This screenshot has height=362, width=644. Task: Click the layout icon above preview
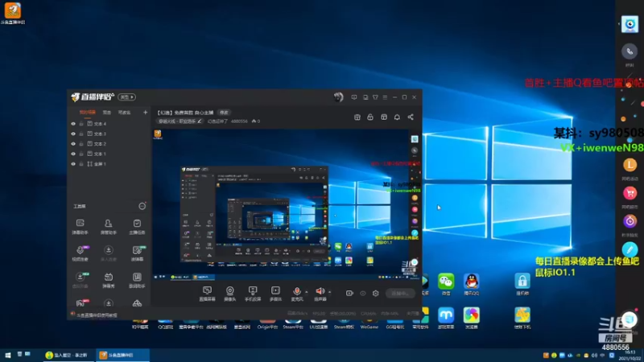[384, 117]
